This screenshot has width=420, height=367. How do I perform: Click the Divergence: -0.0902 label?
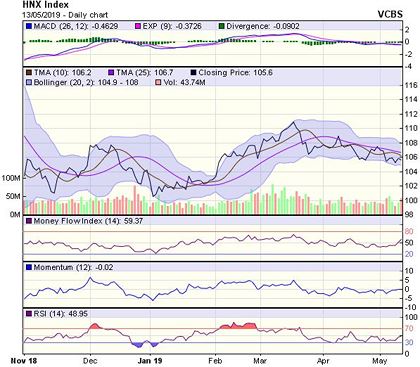(263, 26)
